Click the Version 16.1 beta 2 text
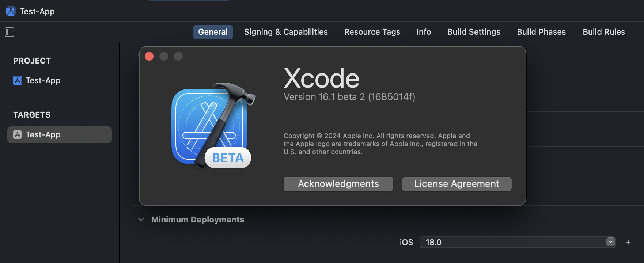 click(349, 97)
